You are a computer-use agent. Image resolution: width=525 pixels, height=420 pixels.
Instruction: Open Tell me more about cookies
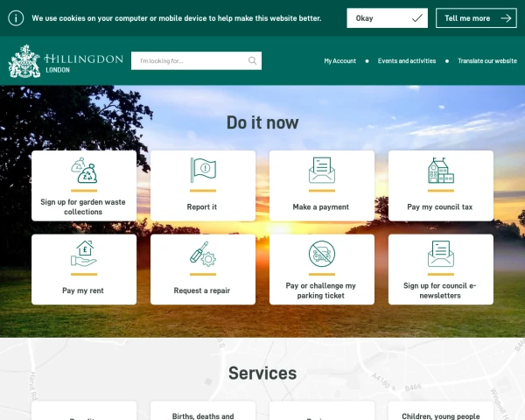coord(476,18)
